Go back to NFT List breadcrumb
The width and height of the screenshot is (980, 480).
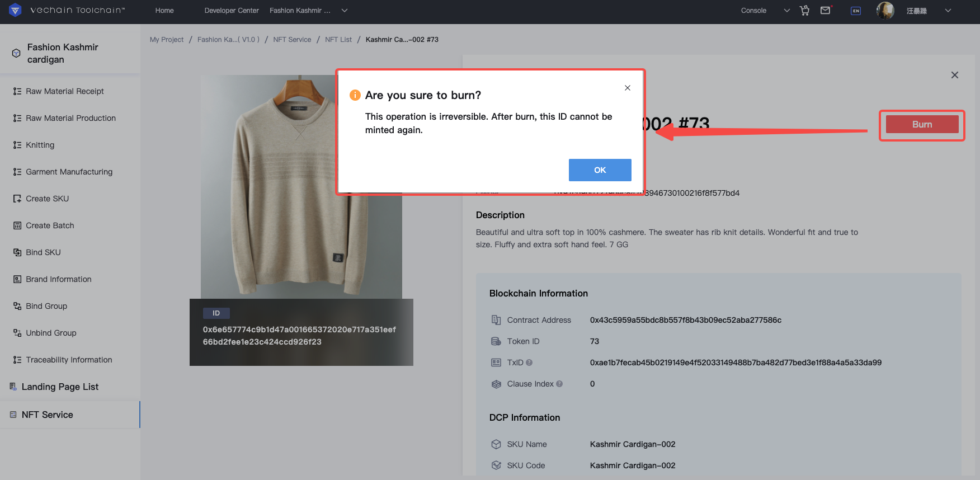coord(338,40)
